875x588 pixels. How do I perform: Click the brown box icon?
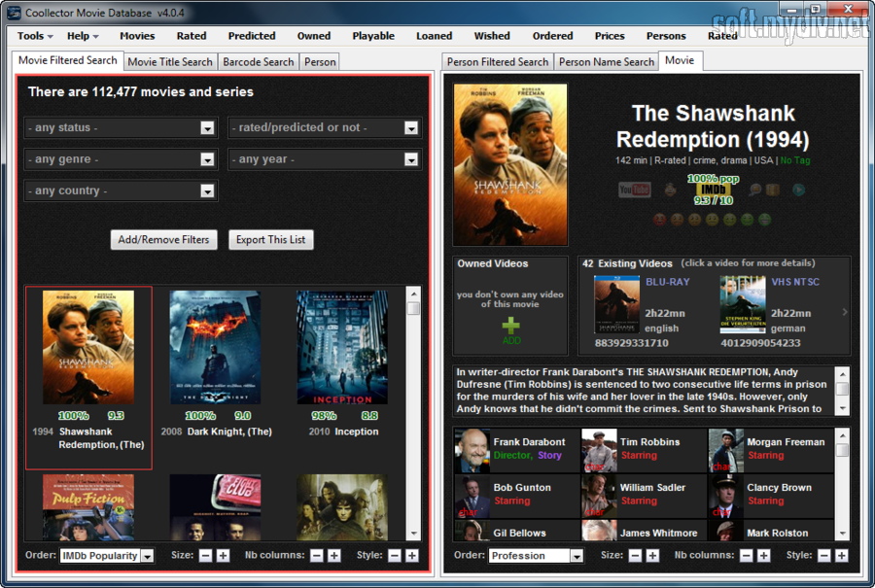(773, 190)
